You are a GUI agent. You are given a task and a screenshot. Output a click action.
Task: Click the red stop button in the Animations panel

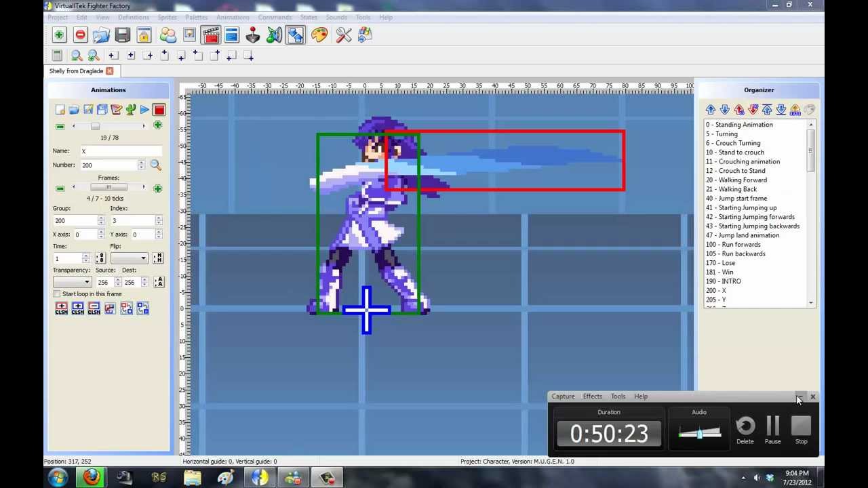pyautogui.click(x=159, y=109)
